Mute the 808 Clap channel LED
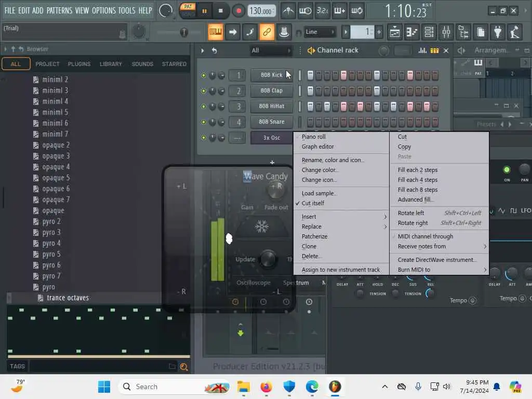The image size is (532, 399). 203,91
